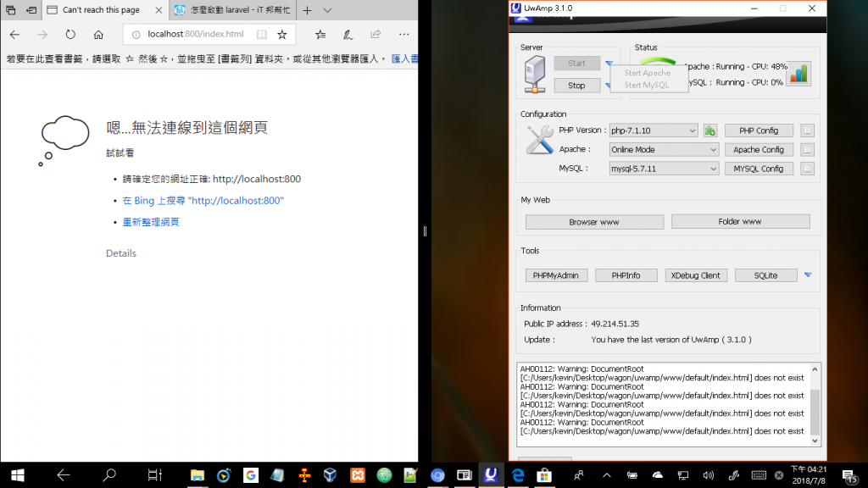Screen dimensions: 868x488
Task: Open Microsoft Edge taskbar icon
Action: click(x=518, y=474)
